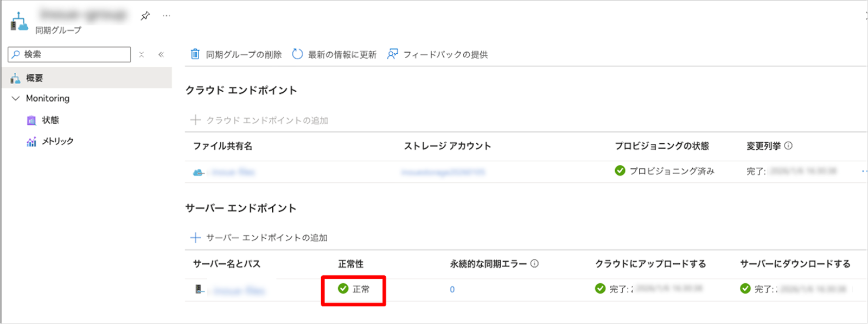The width and height of the screenshot is (868, 324).
Task: Click the feedback icon for フィードバックの提供
Action: coord(392,54)
